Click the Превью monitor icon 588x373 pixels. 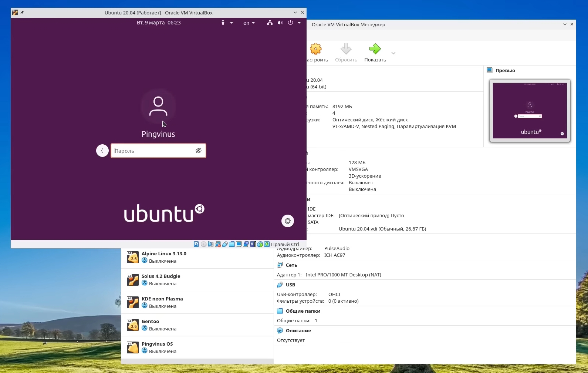click(x=490, y=70)
